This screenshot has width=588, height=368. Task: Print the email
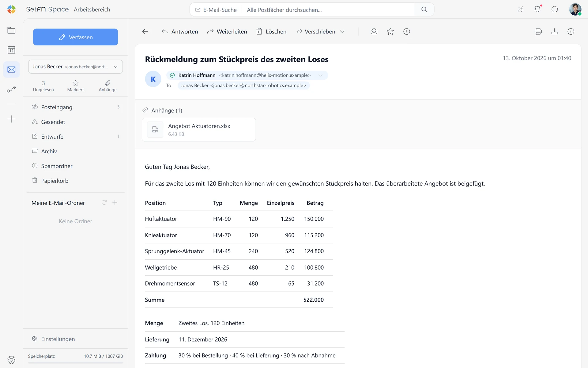point(538,32)
